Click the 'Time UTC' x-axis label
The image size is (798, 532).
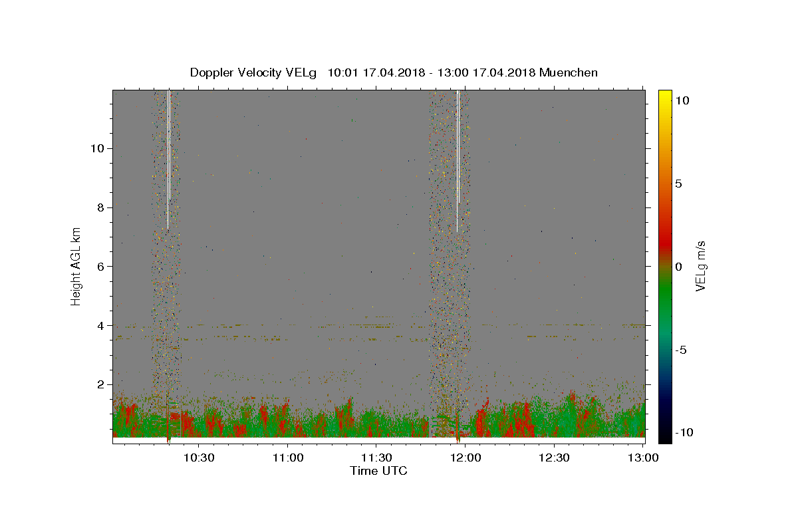[x=378, y=471]
